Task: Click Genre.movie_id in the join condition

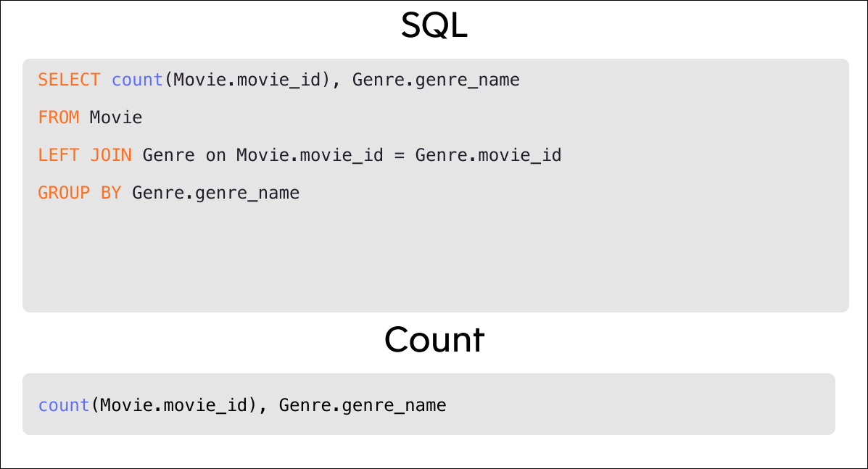Action: [x=488, y=155]
